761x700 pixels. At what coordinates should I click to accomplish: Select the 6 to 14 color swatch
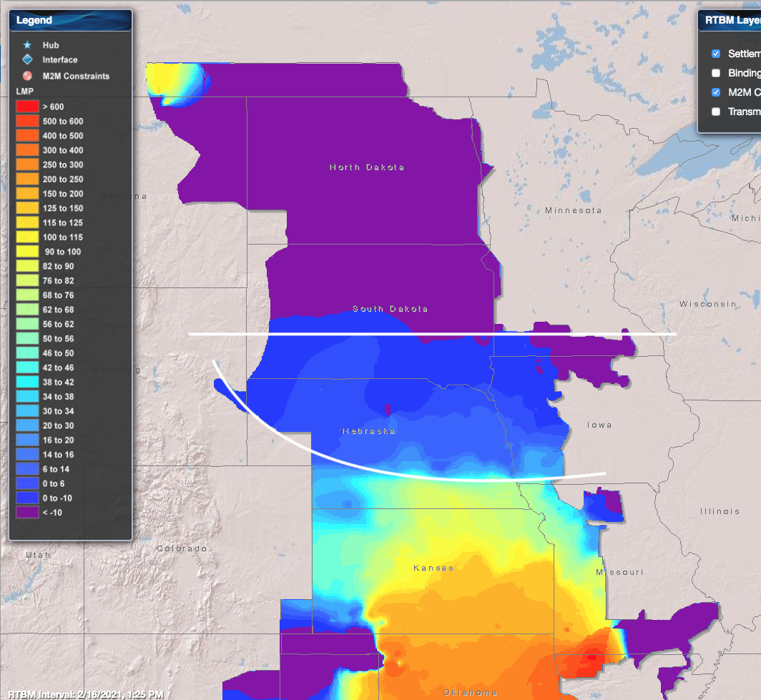tap(27, 469)
